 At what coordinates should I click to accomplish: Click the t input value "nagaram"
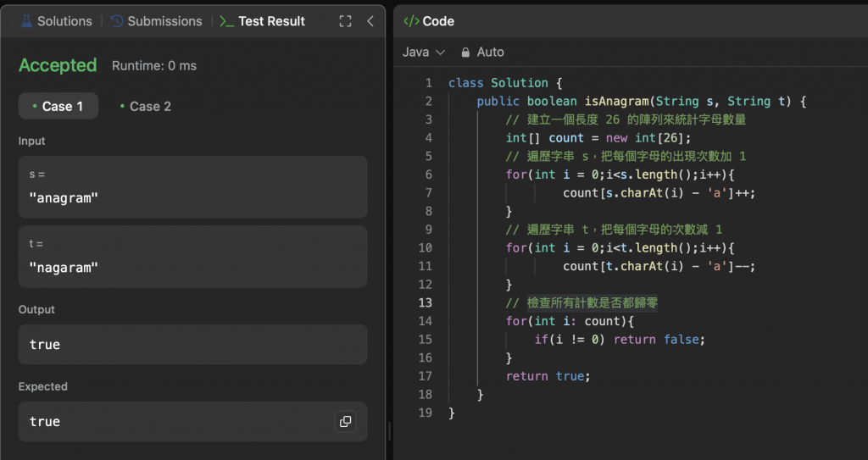64,268
